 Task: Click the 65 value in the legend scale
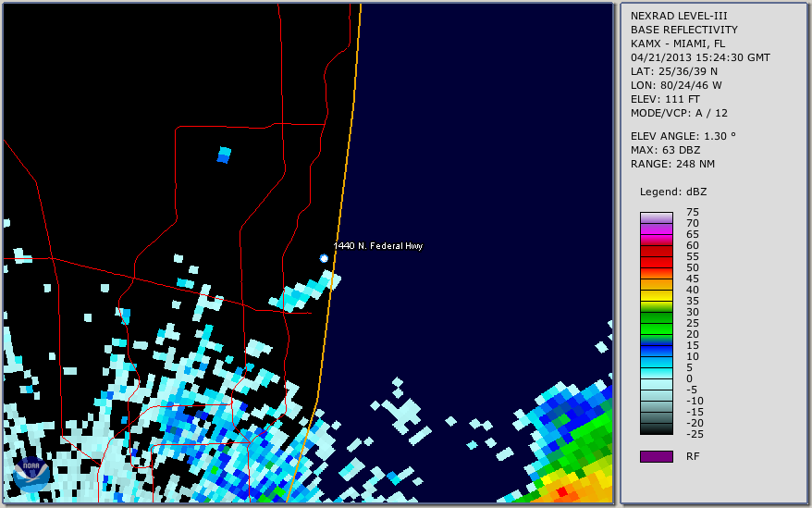(x=693, y=234)
